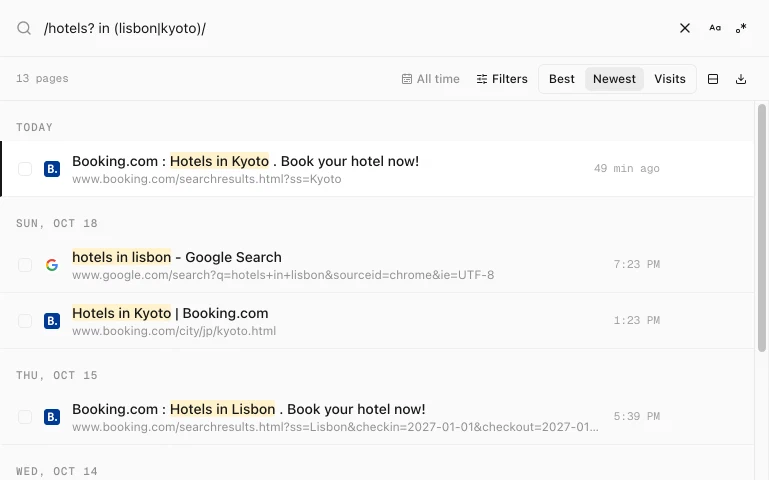Viewport: 769px width, 480px height.
Task: Click the 5:39 PM timestamp
Action: [637, 417]
